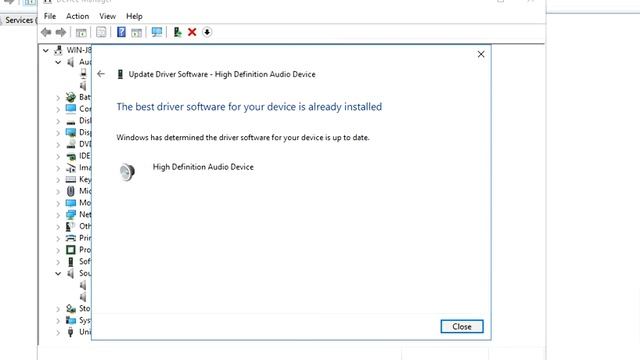Click the 'High Definition Audio Device' label
640x360 pixels.
click(203, 167)
